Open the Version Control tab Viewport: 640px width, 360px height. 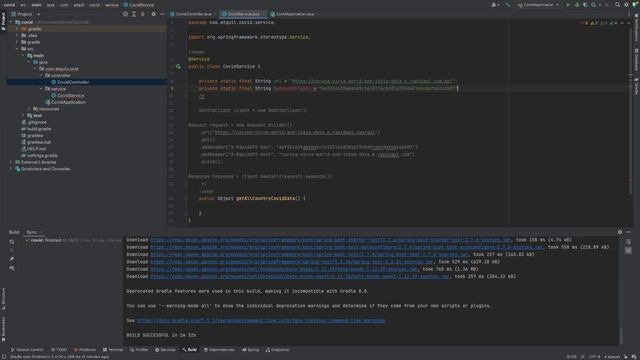coord(27,350)
